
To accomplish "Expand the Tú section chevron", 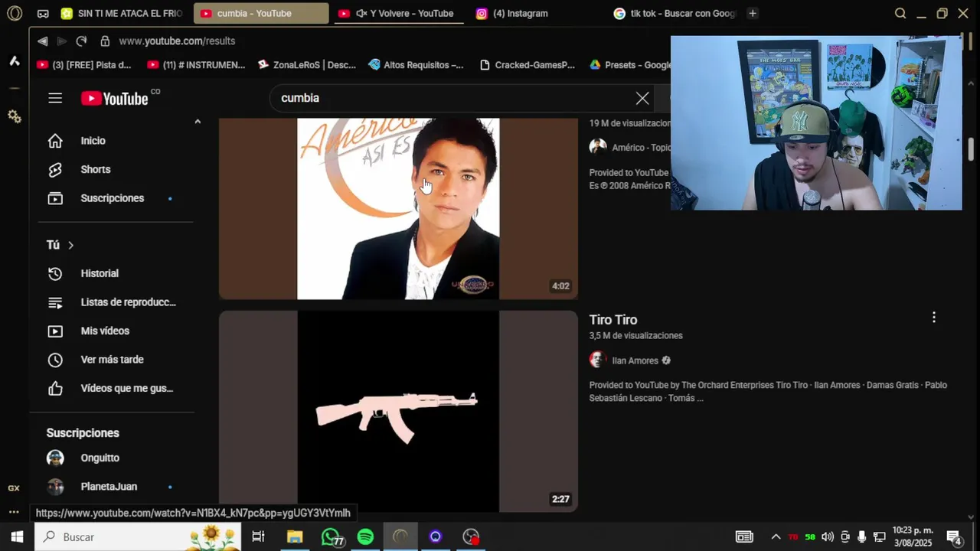I will (x=70, y=245).
